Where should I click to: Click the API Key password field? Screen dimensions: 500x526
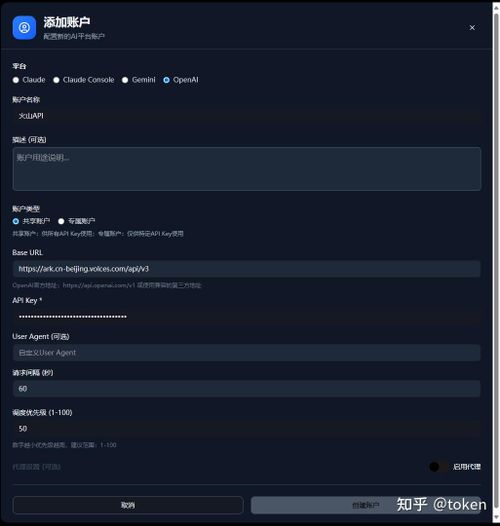point(247,316)
